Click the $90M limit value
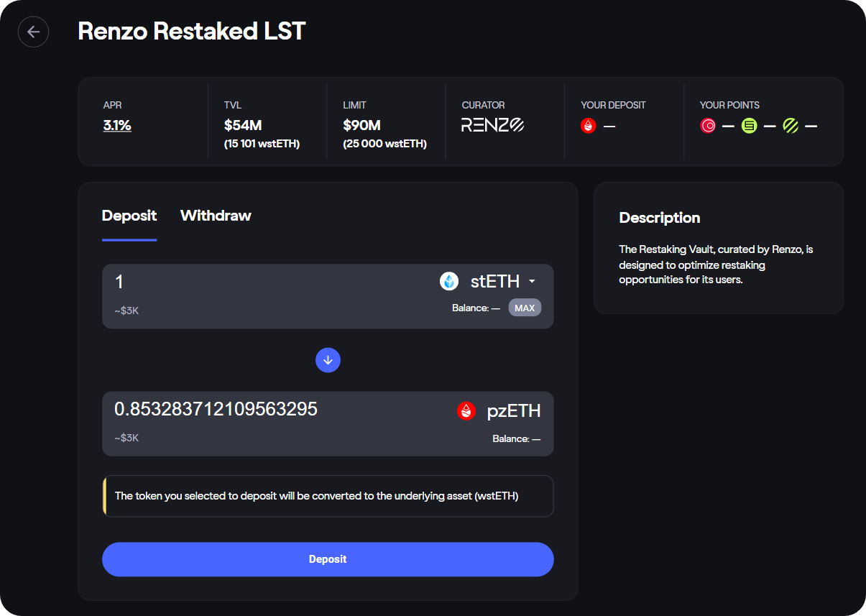This screenshot has height=616, width=866. 362,126
